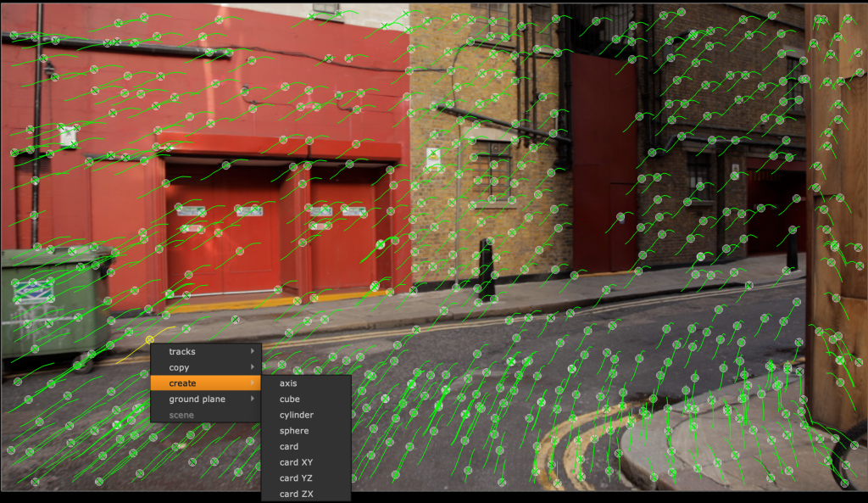
Task: Create a sphere from the submenu
Action: coord(306,430)
